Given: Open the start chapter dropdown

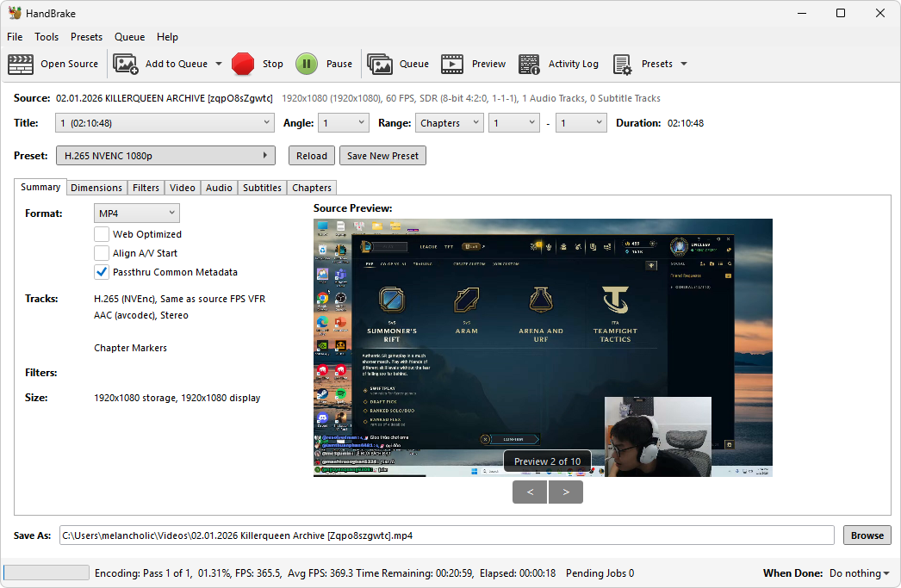Looking at the screenshot, I should [x=513, y=123].
